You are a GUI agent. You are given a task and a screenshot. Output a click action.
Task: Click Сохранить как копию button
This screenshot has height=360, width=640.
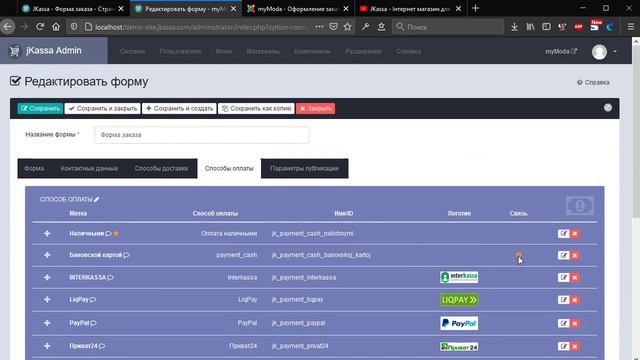pos(256,109)
